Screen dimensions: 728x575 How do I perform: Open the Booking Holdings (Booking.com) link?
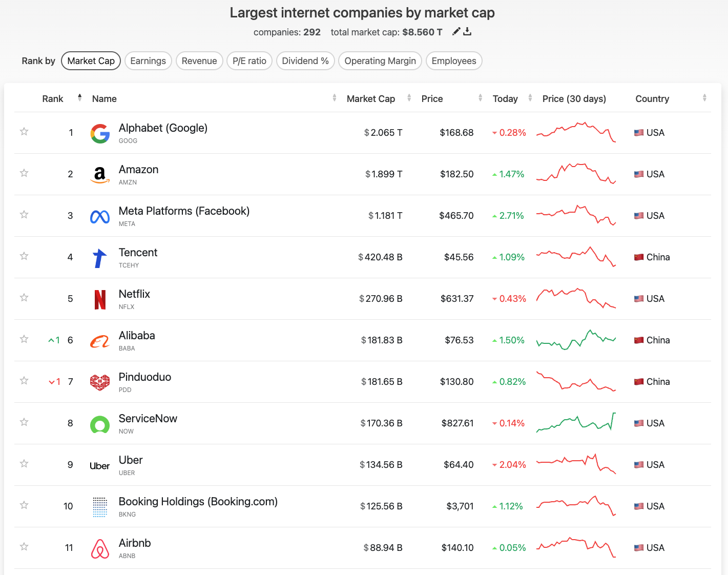pyautogui.click(x=198, y=502)
